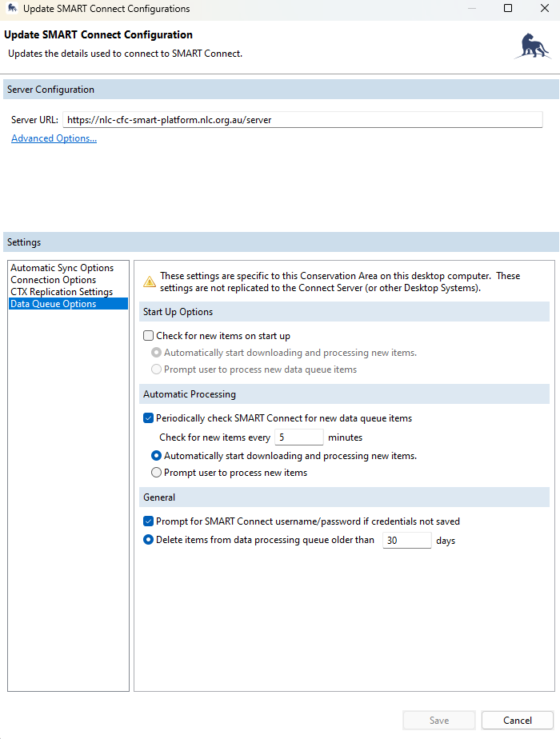Image resolution: width=560 pixels, height=739 pixels.
Task: Click the SMART app icon in title bar
Action: tap(12, 9)
